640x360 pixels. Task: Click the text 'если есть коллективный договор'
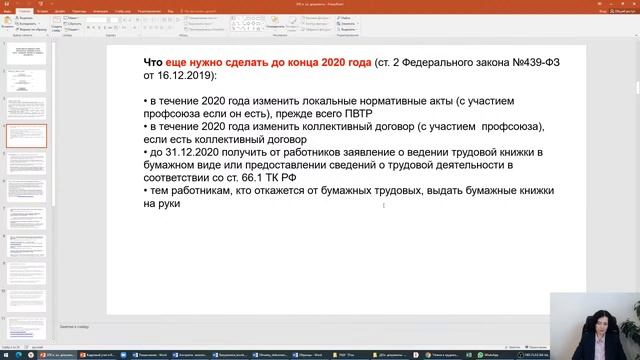(225, 140)
